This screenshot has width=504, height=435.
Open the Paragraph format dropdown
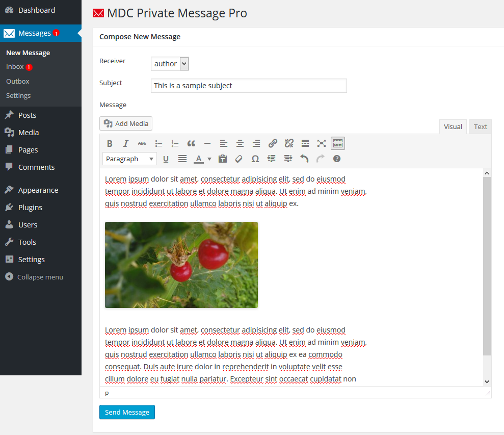(x=129, y=159)
